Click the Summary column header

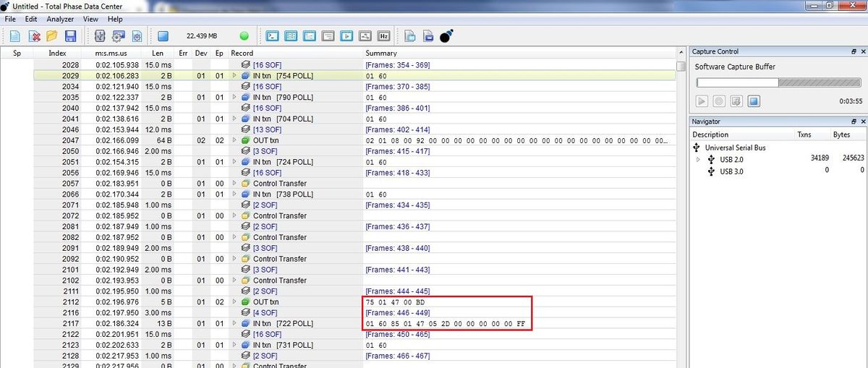[x=380, y=53]
